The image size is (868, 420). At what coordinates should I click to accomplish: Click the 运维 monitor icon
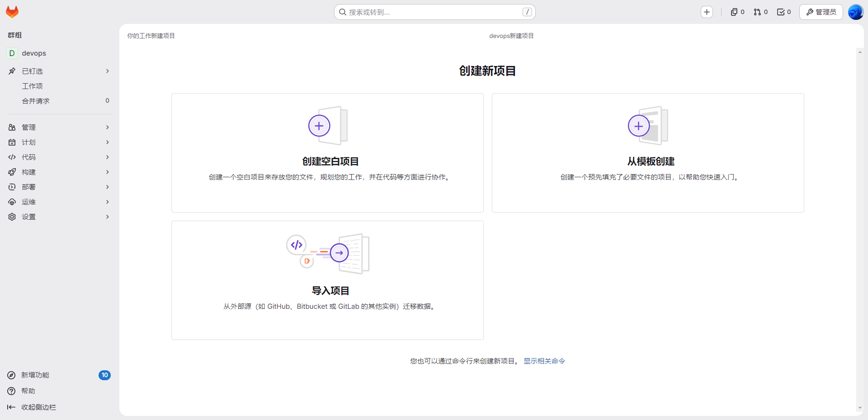12,202
